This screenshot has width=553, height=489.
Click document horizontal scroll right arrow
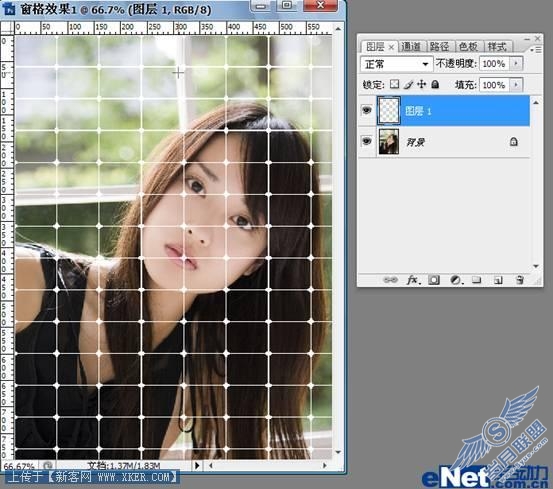click(x=324, y=465)
